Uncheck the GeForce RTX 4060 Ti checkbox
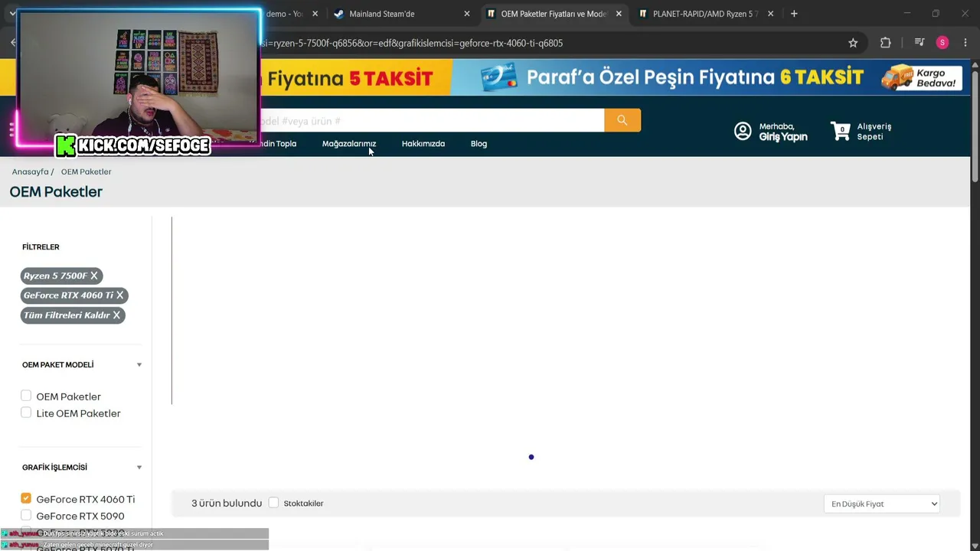This screenshot has width=980, height=551. (26, 498)
